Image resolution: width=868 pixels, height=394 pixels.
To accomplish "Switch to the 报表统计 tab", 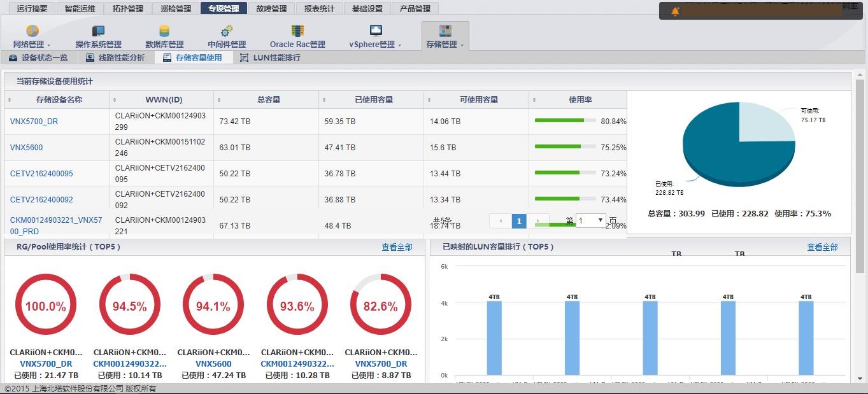I will (x=319, y=8).
